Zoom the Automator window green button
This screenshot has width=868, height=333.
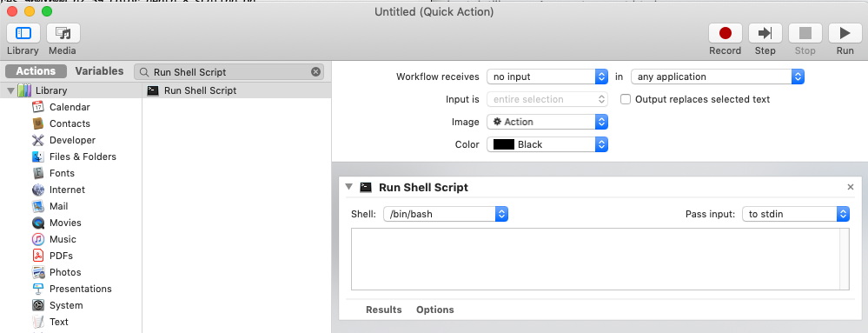click(x=47, y=11)
